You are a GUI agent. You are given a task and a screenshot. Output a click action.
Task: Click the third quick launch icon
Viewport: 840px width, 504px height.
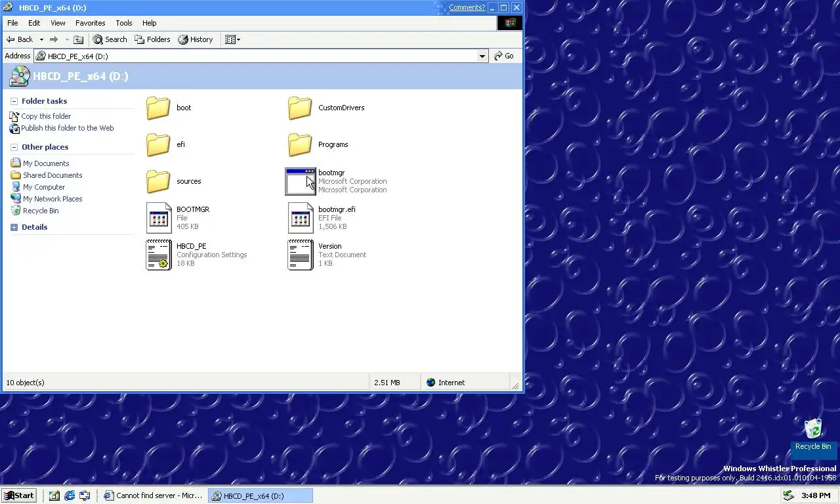[85, 495]
